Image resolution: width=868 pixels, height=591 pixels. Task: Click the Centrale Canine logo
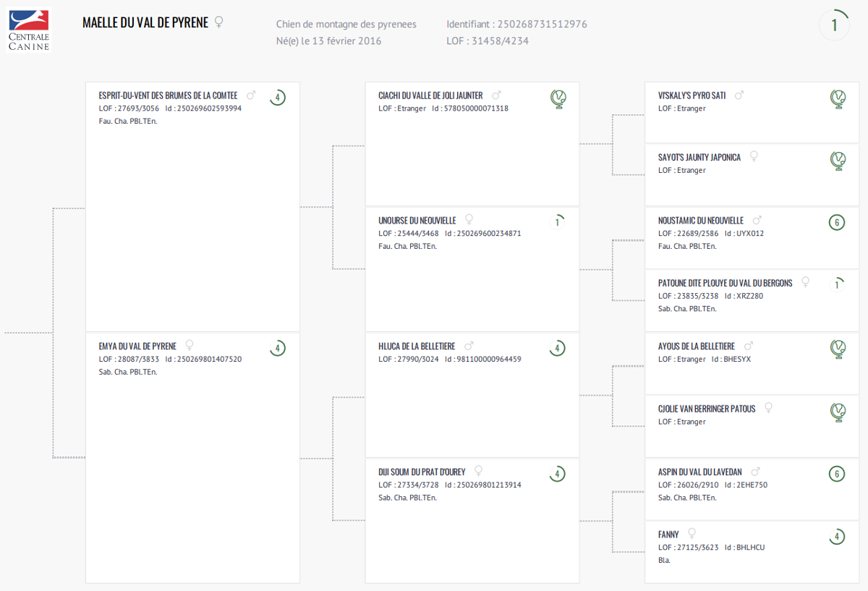[29, 30]
